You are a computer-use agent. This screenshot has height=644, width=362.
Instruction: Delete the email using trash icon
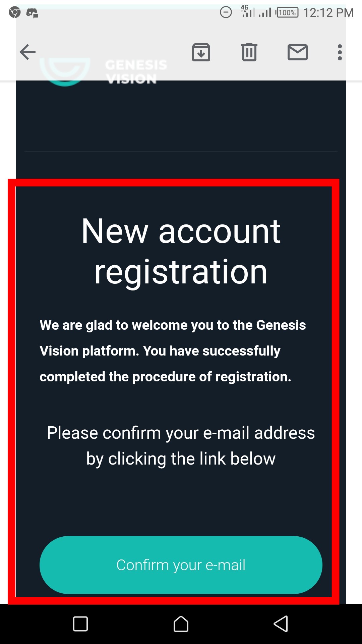[x=249, y=52]
